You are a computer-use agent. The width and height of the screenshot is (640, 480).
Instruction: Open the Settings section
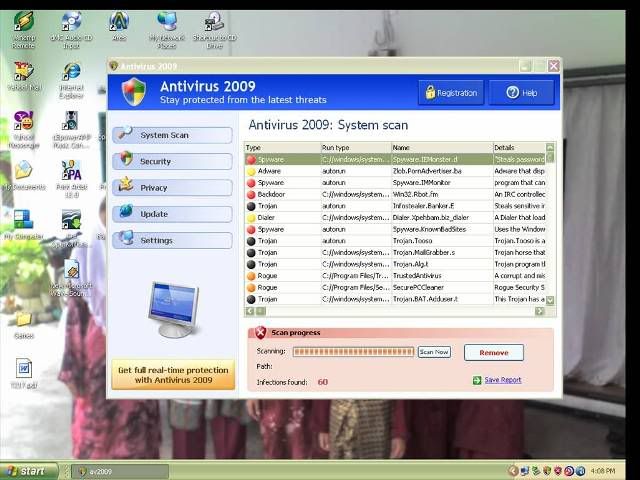coord(172,240)
